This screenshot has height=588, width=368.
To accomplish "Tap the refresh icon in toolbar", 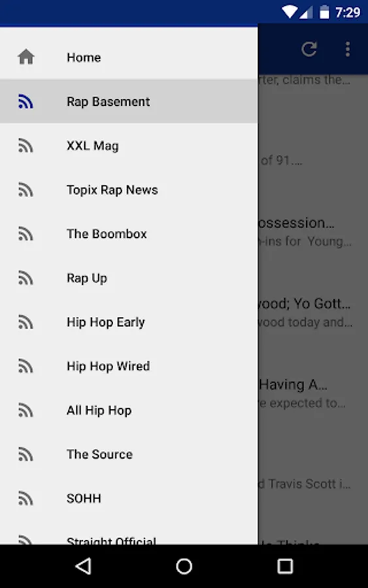I will (309, 49).
